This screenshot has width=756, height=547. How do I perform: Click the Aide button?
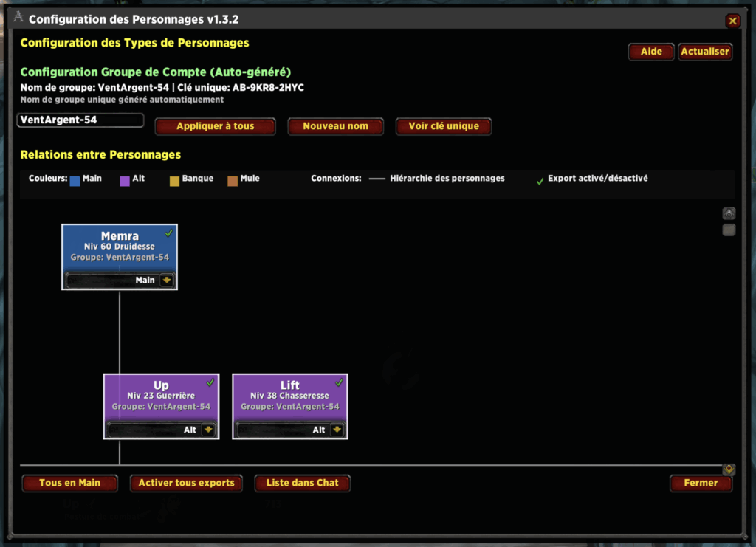(x=650, y=52)
